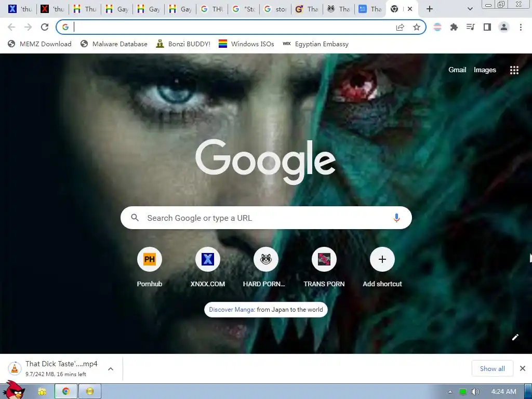Expand the tab search chevron
The height and width of the screenshot is (399, 532).
point(470,9)
